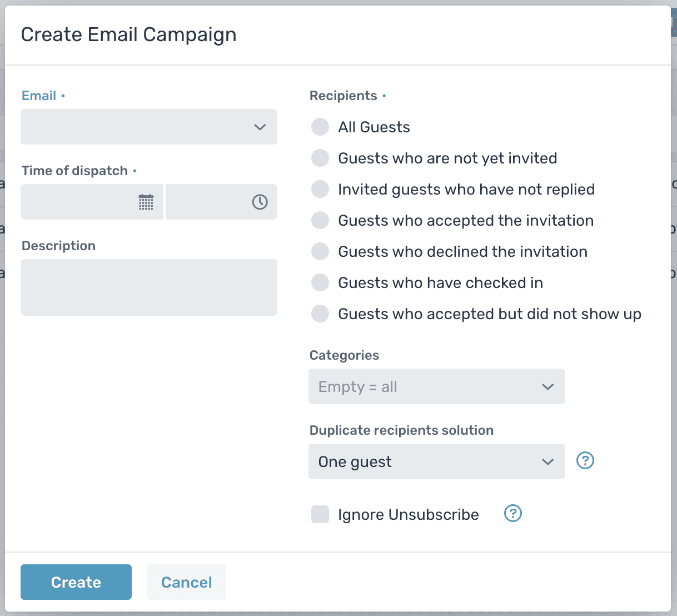The height and width of the screenshot is (616, 677).
Task: Open the clock time picker icon
Action: [x=260, y=202]
